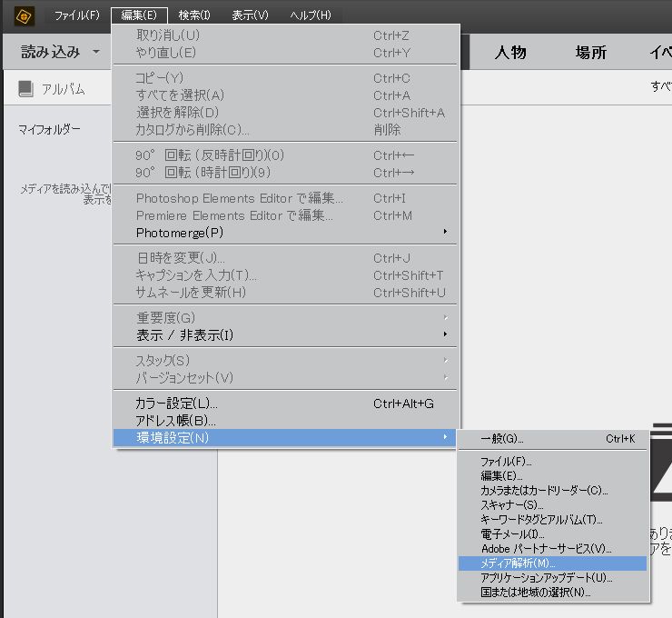Click 90° 回転 (反時計回り)(0) entry
This screenshot has height=618, width=672.
[285, 155]
